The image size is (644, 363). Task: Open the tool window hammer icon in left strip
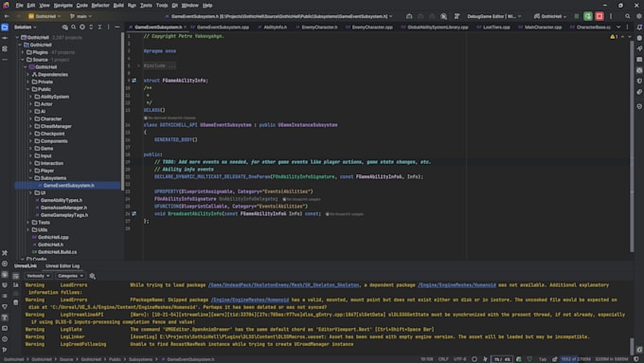[5, 253]
